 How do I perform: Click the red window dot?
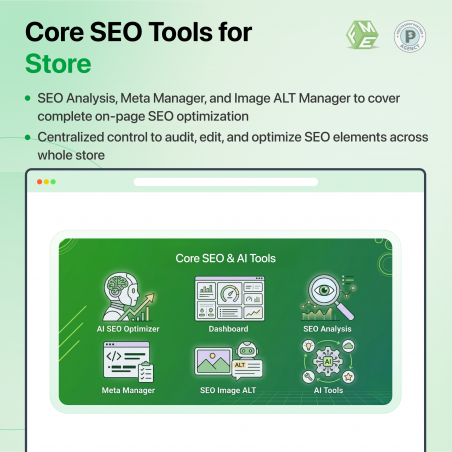pos(39,182)
